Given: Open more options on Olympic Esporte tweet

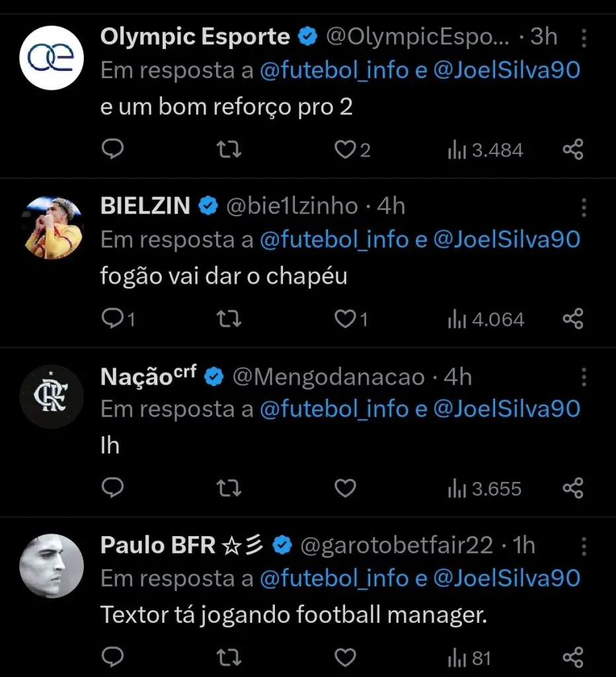Looking at the screenshot, I should 584,38.
